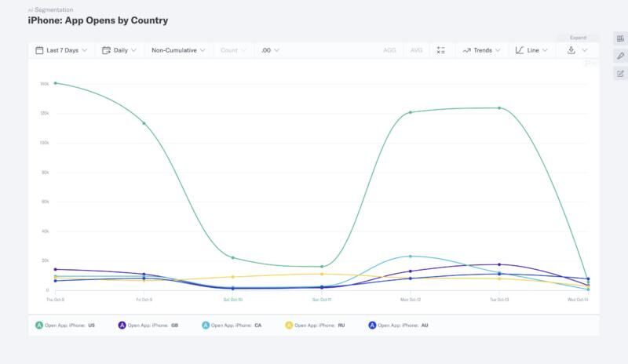Open the greyed Count dropdown

(232, 50)
